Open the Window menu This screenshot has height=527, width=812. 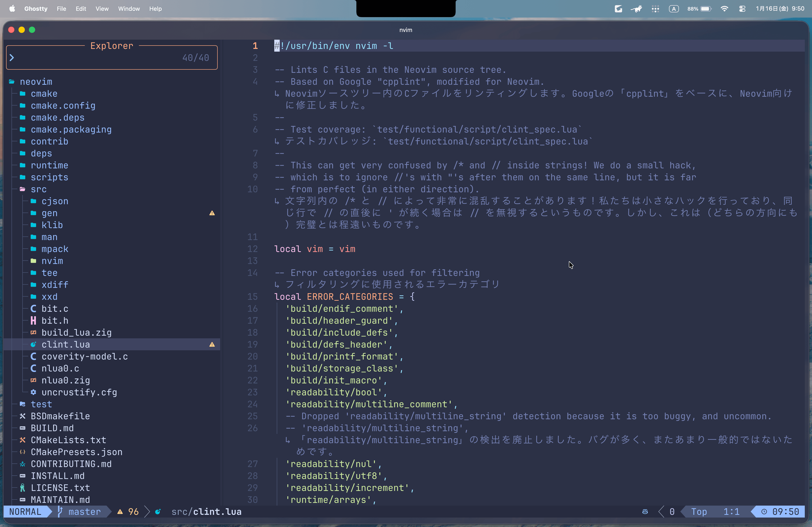point(129,9)
